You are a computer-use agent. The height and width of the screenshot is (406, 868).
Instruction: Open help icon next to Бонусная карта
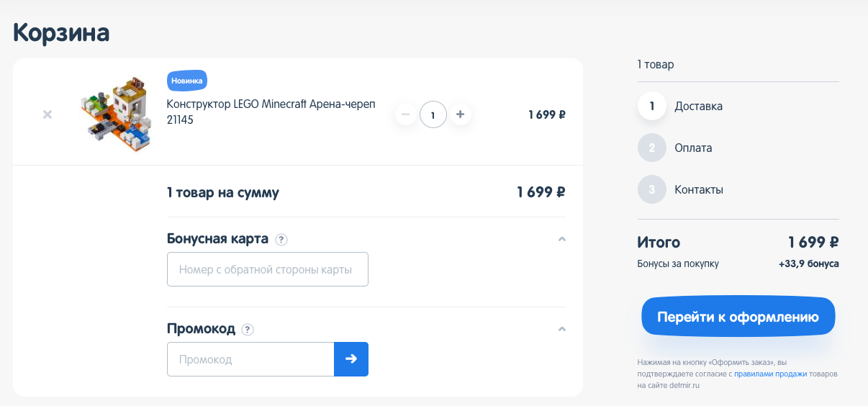(x=281, y=239)
